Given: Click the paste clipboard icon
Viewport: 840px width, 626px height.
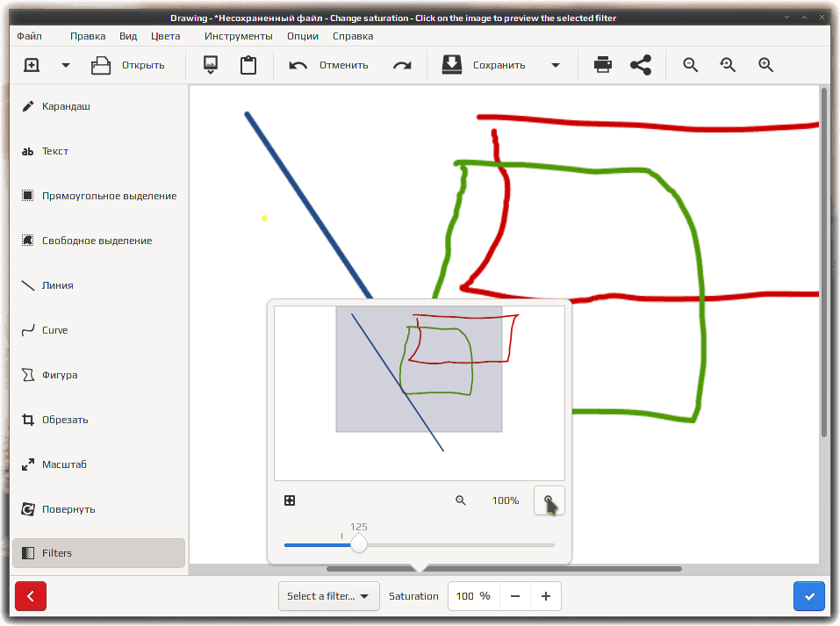Looking at the screenshot, I should tap(248, 65).
